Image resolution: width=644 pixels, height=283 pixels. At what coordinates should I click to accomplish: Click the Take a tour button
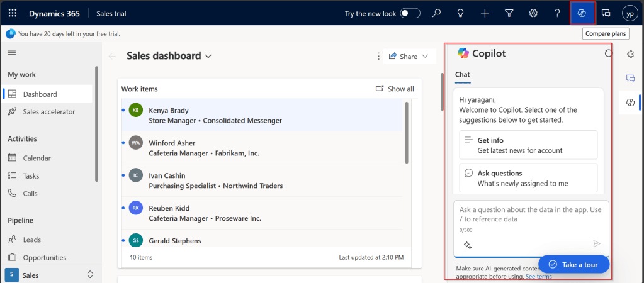pos(573,264)
